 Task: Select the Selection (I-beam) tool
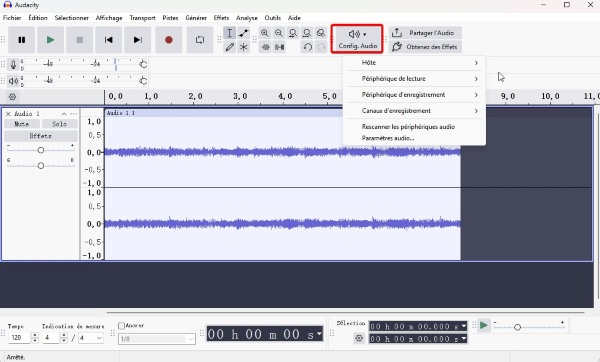(230, 33)
